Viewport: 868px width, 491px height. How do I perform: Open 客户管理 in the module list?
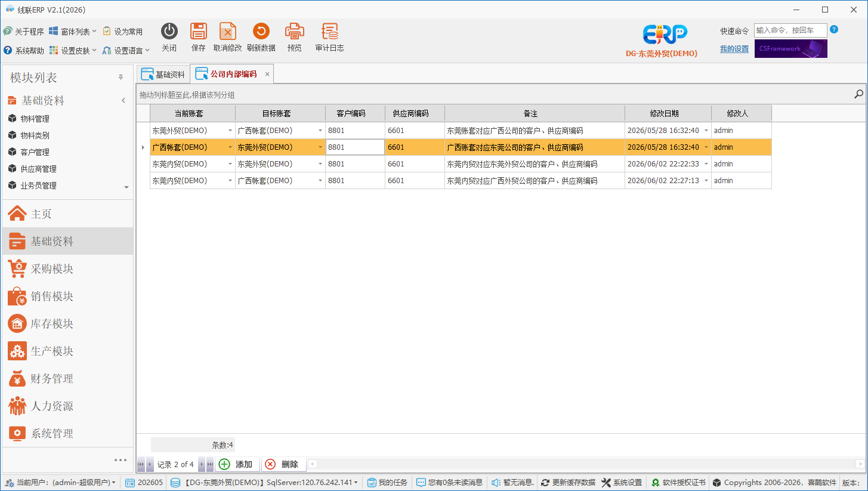35,152
